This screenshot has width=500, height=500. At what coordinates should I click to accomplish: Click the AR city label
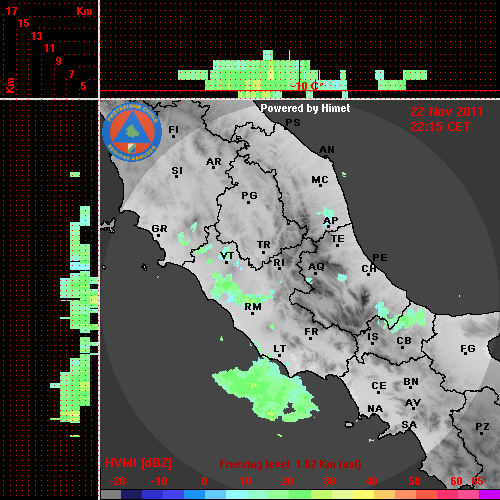coord(214,162)
